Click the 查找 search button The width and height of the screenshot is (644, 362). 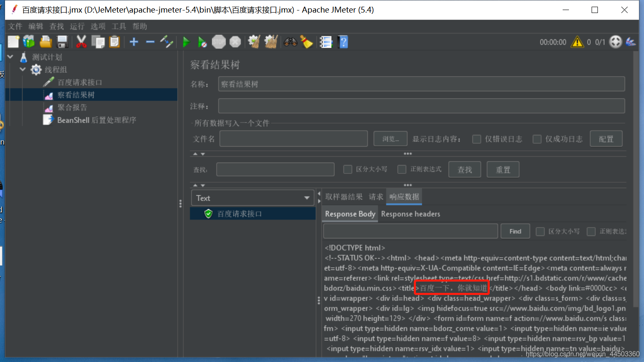(x=465, y=169)
